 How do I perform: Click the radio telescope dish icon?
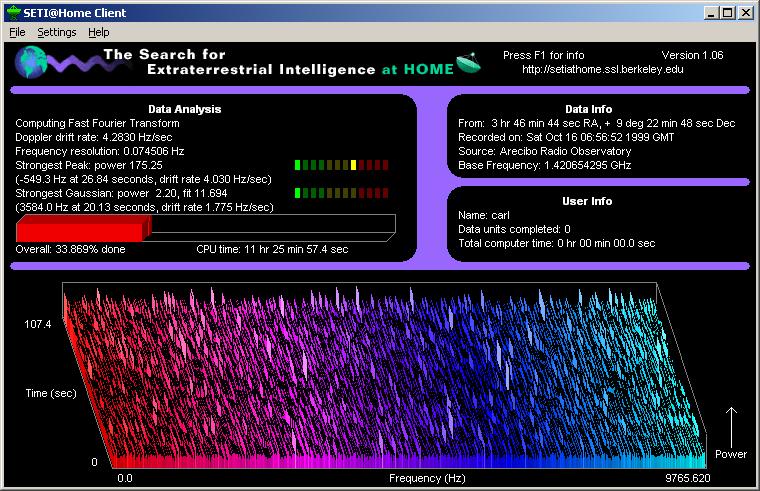(468, 63)
